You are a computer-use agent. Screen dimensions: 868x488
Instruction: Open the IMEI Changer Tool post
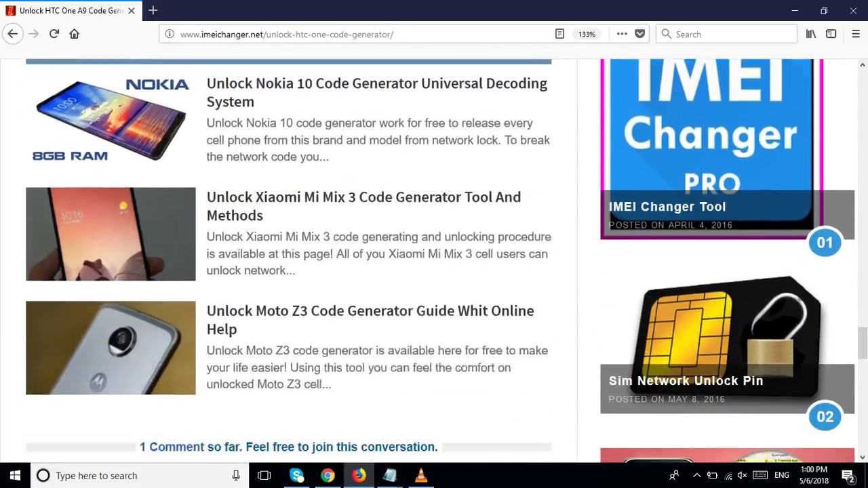(667, 207)
